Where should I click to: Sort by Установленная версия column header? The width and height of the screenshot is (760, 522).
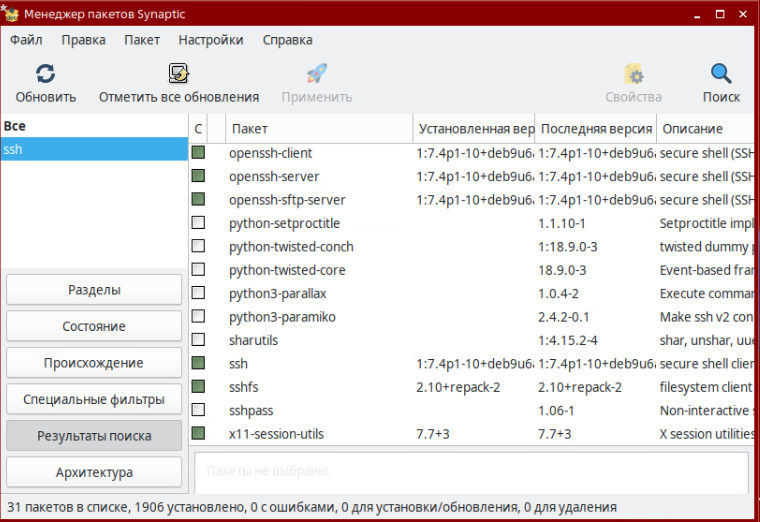point(475,129)
